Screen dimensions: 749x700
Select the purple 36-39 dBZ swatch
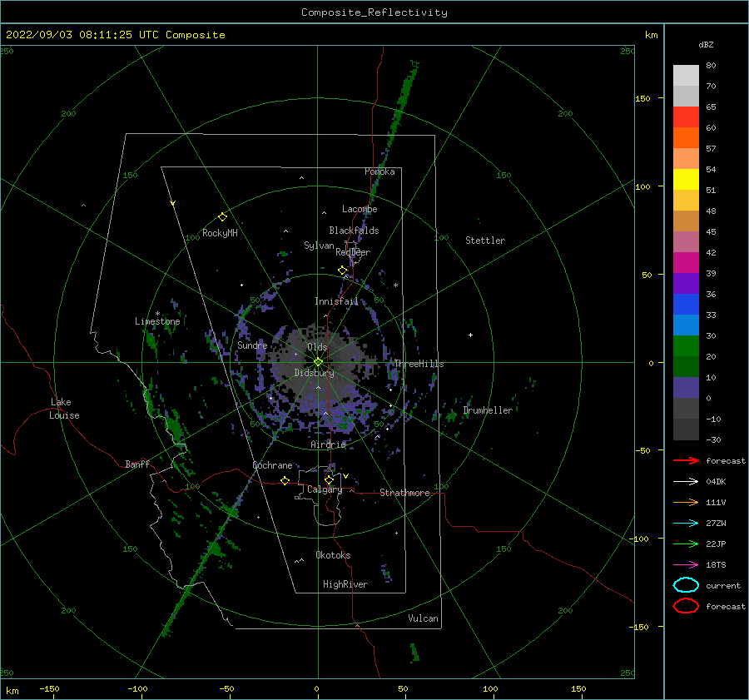pos(686,283)
